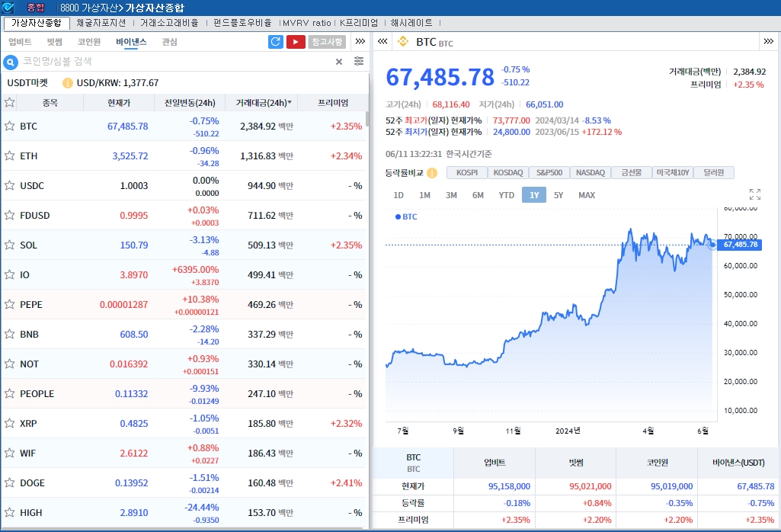
Task: Toggle favorite star for BNB
Action: pyautogui.click(x=9, y=335)
